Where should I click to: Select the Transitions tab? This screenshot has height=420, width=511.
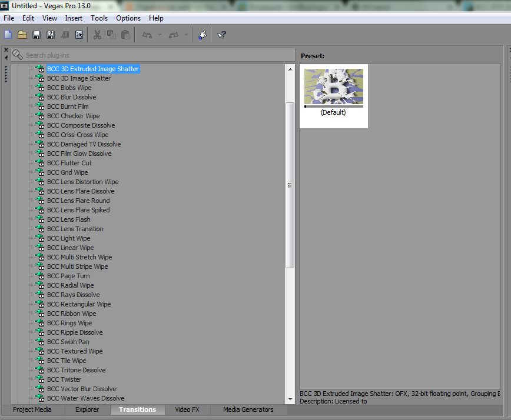coord(138,409)
